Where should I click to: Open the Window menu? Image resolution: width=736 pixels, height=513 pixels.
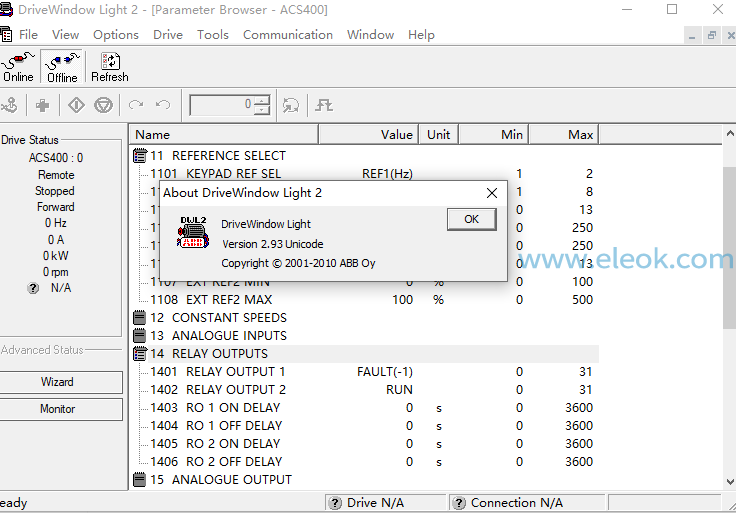pyautogui.click(x=370, y=35)
